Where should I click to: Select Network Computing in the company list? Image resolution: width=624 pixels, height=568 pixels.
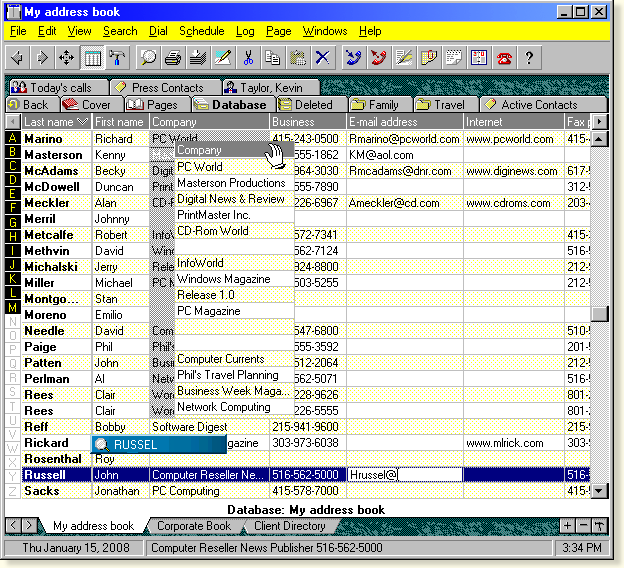(x=234, y=407)
